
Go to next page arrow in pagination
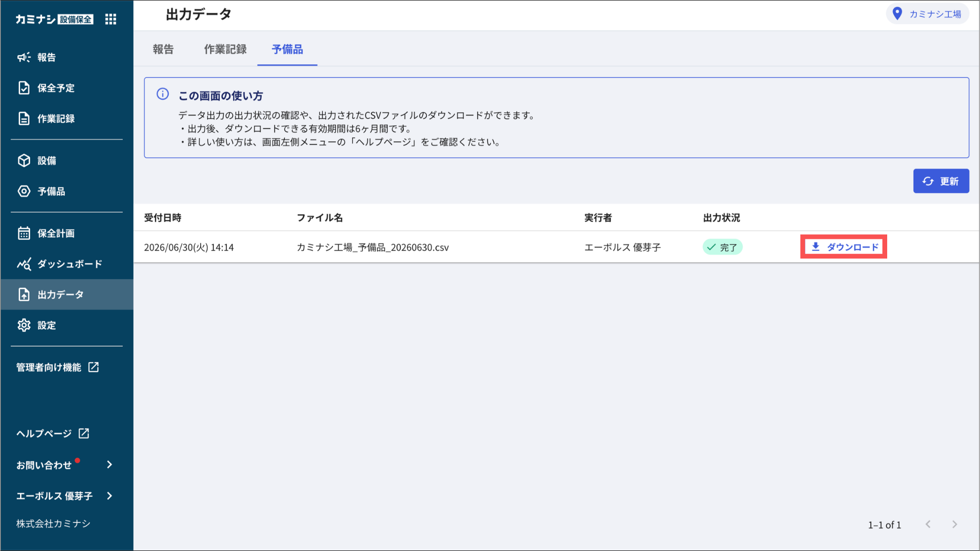(x=955, y=525)
